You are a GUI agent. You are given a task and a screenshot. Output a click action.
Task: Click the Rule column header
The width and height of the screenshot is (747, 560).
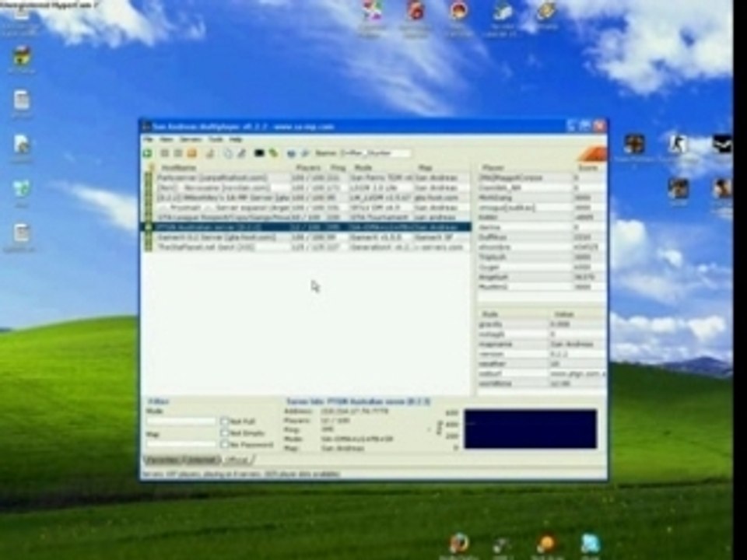click(x=513, y=314)
